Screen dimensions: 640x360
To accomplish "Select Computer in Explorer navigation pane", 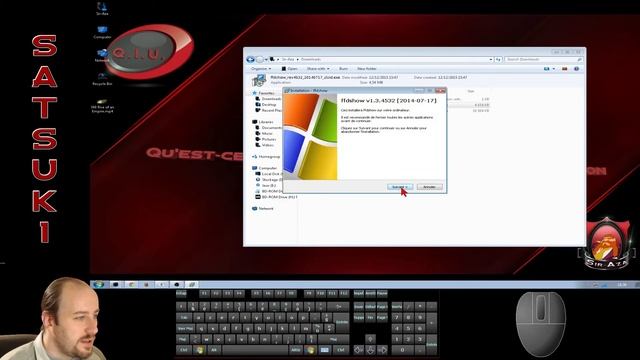I will [x=264, y=168].
